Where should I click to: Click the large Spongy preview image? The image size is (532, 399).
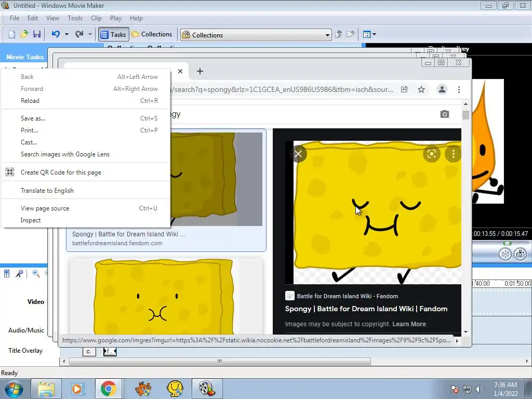(377, 212)
